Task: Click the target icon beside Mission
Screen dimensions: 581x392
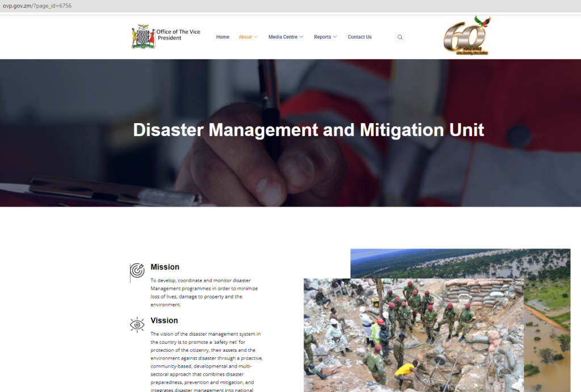Action: (137, 271)
